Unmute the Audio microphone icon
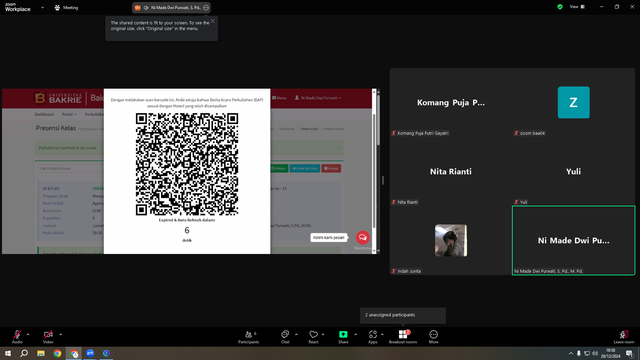The height and width of the screenshot is (360, 640). (17, 334)
